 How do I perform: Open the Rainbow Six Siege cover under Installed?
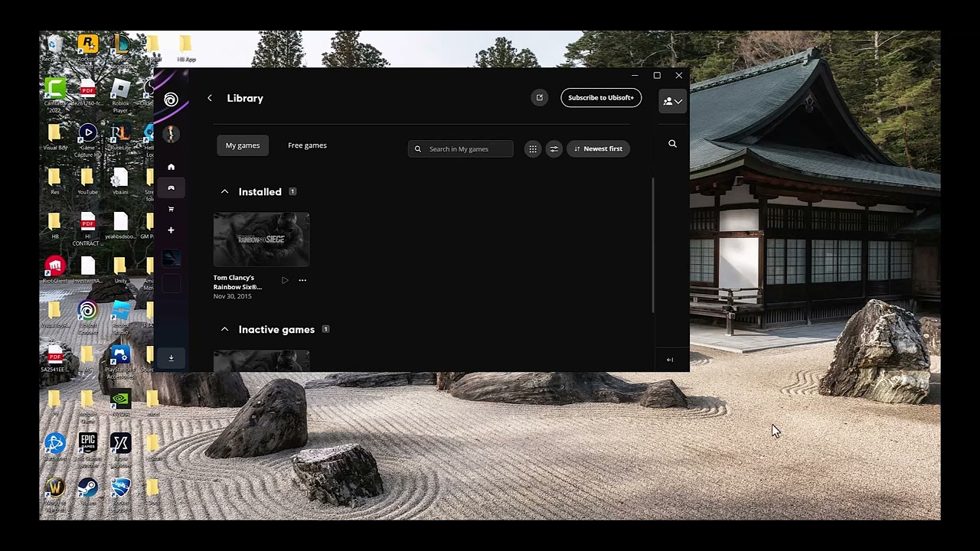(262, 240)
